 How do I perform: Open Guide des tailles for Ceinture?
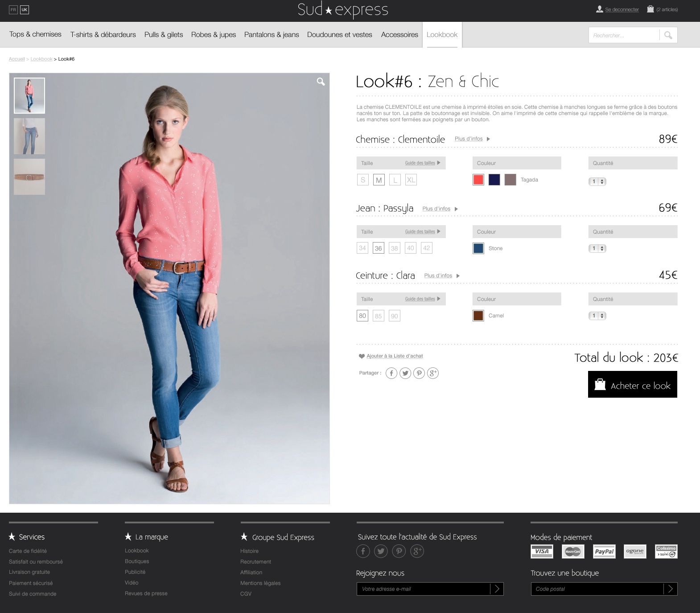(423, 299)
